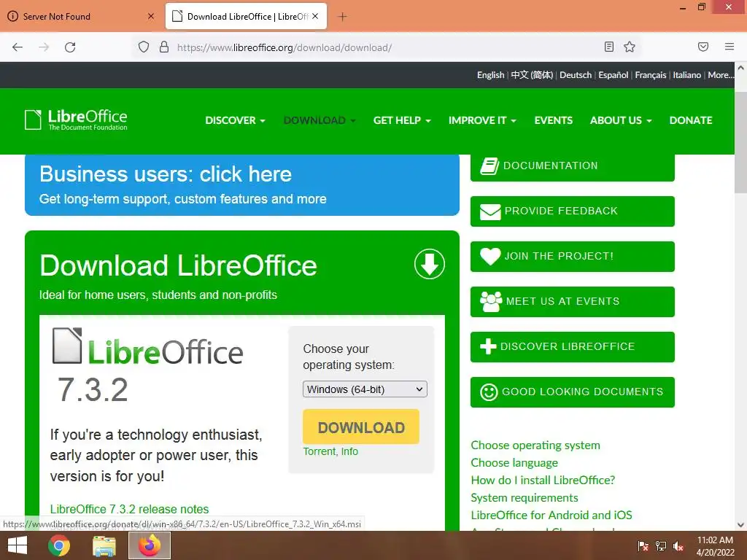Expand the DOWNLOAD navigation menu

coord(320,120)
